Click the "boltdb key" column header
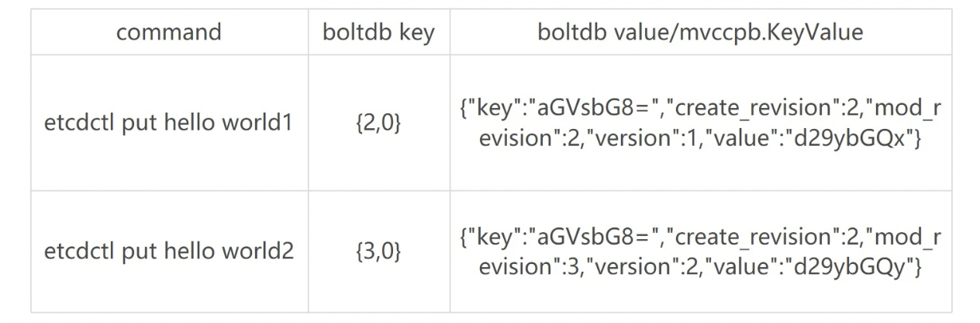The height and width of the screenshot is (323, 980). (378, 32)
